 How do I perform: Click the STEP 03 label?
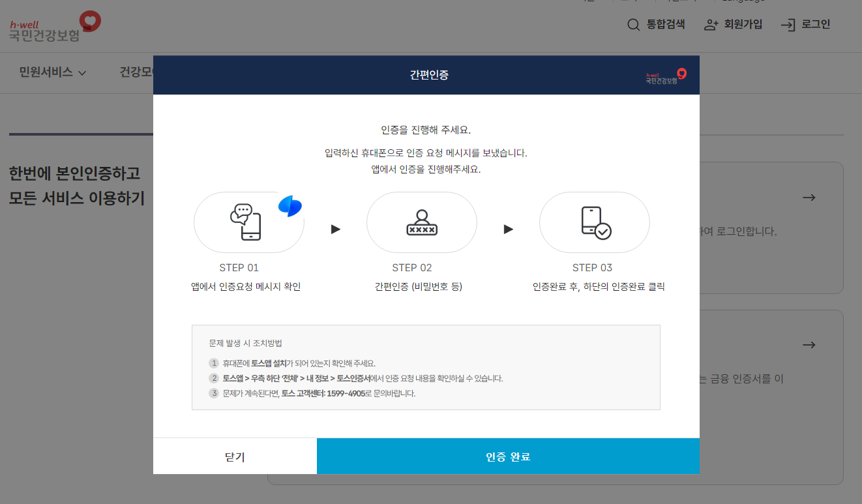click(592, 268)
